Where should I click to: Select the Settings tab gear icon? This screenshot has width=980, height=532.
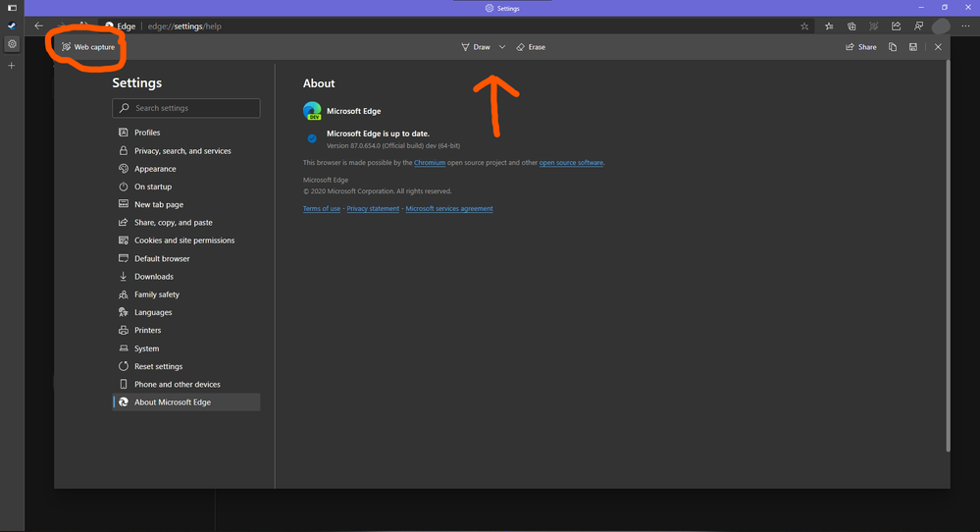12,44
